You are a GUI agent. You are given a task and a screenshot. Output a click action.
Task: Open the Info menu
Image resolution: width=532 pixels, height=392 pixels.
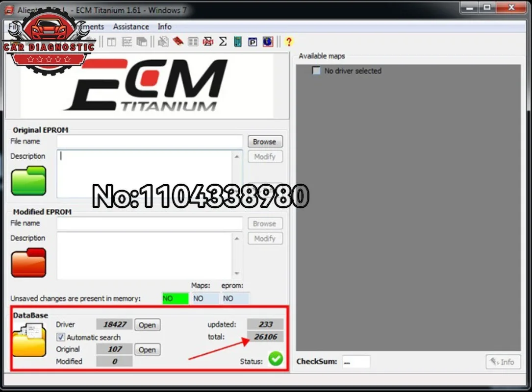click(x=165, y=26)
